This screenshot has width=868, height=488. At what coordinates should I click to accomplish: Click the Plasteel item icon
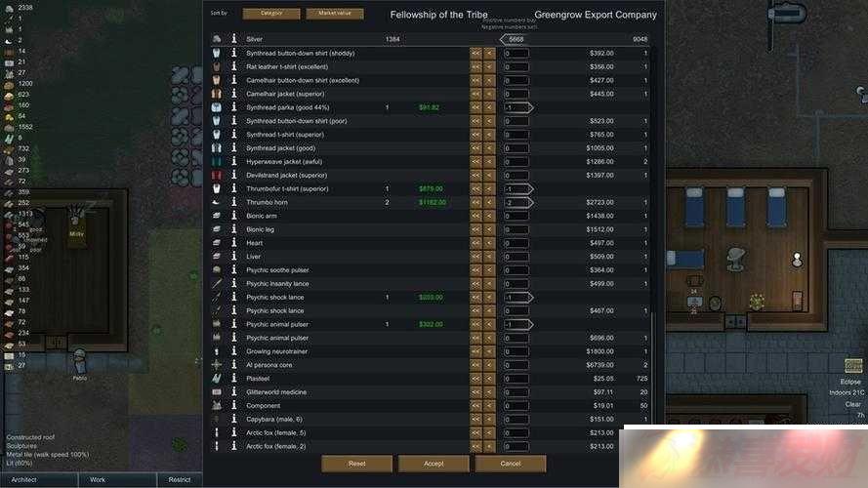[217, 379]
